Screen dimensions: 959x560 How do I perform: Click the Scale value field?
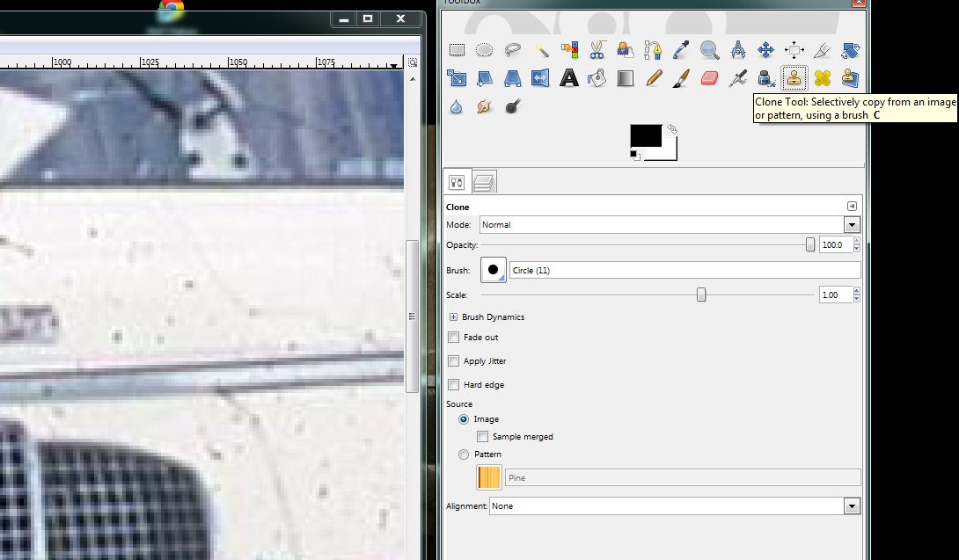pyautogui.click(x=835, y=295)
